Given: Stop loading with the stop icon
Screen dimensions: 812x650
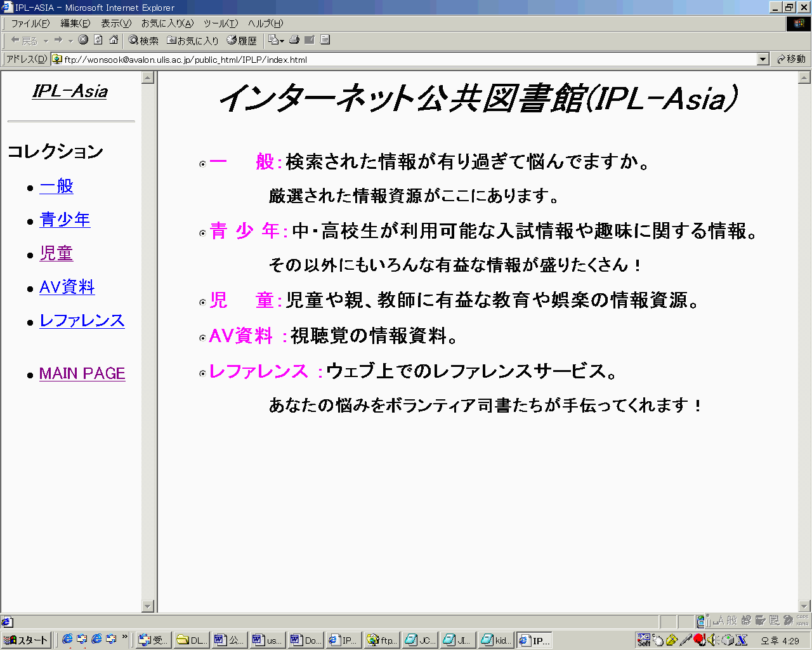Looking at the screenshot, I should pyautogui.click(x=83, y=39).
